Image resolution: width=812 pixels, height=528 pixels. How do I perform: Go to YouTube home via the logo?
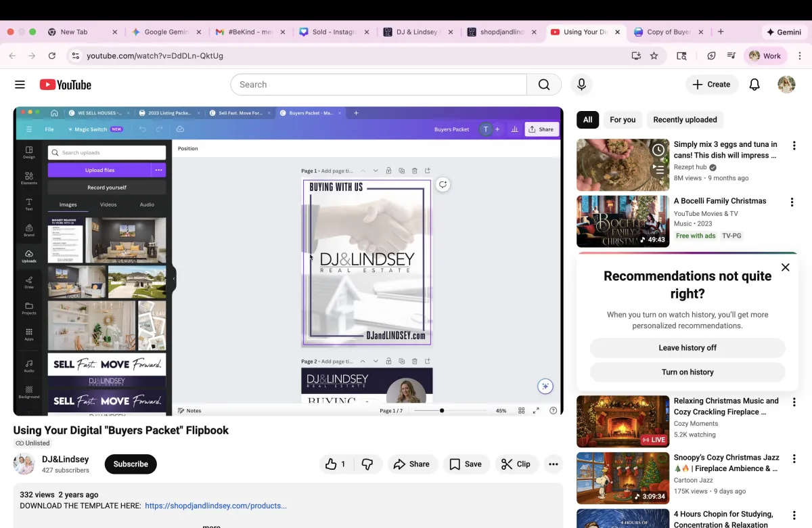[66, 85]
